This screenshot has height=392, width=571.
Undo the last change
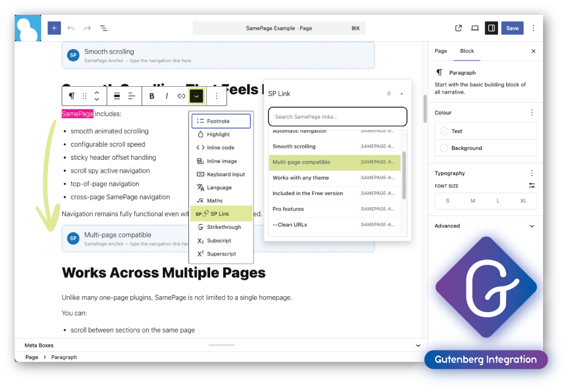tap(71, 28)
